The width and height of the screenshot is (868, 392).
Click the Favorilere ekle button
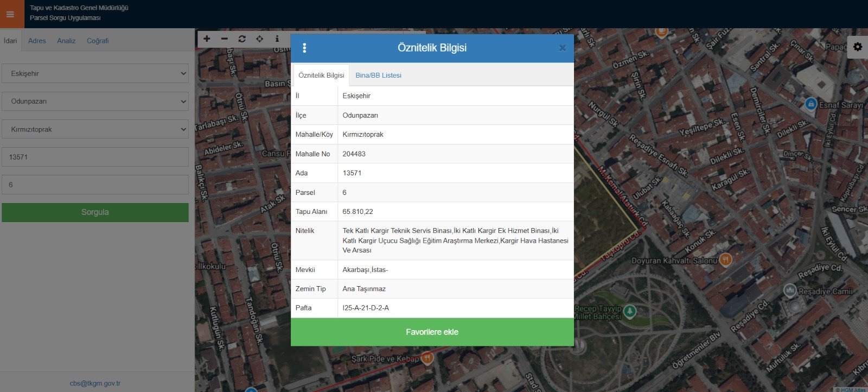(x=432, y=332)
